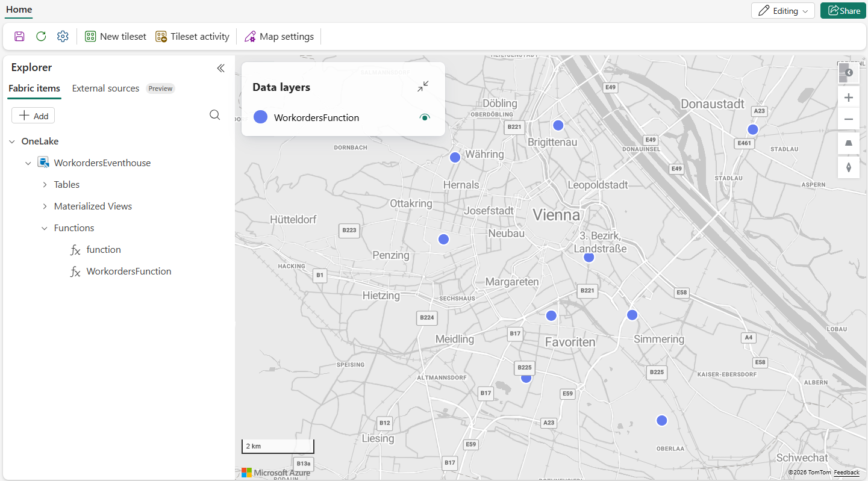Hide the WorkordersFunction layer via eye icon
This screenshot has width=868, height=481.
425,117
